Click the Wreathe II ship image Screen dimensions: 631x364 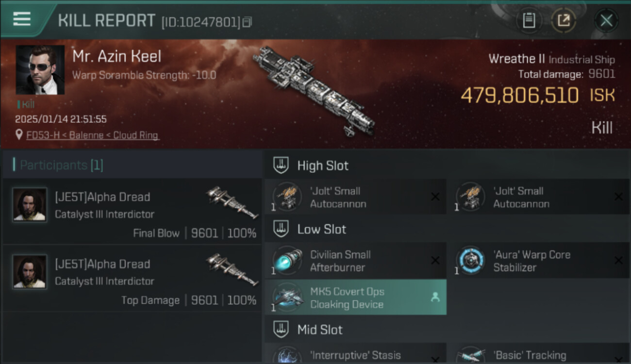tap(314, 90)
